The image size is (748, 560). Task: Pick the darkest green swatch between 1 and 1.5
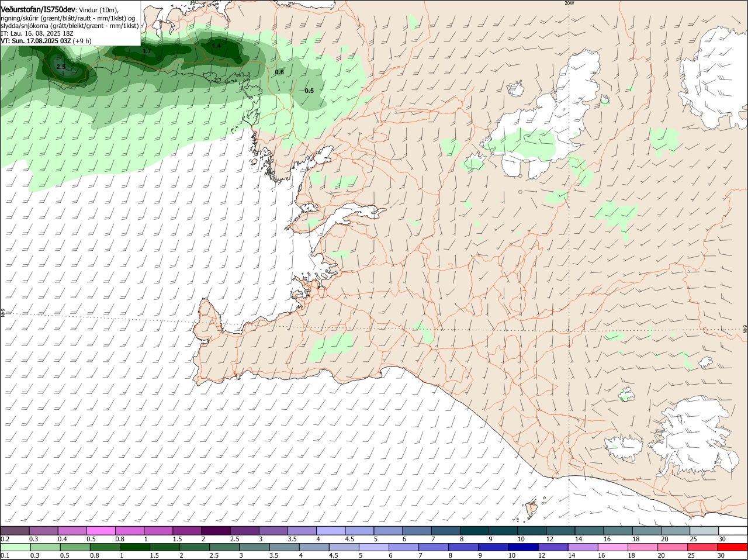(134, 547)
